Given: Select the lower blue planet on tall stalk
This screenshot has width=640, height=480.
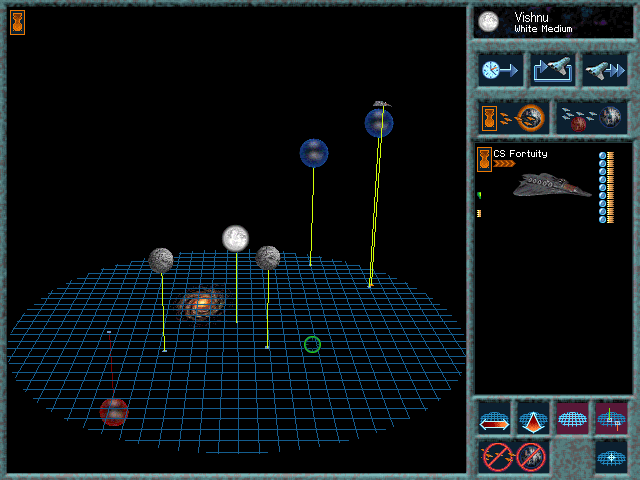Looking at the screenshot, I should click(x=313, y=153).
